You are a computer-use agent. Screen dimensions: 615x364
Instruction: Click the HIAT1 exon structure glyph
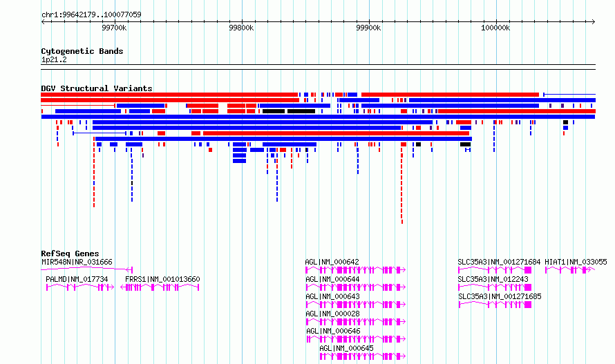570,270
